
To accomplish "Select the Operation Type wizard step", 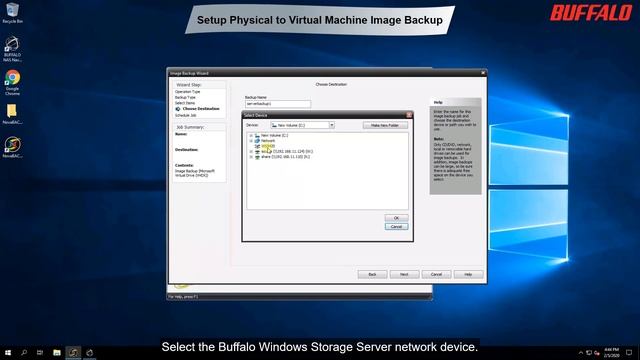I will coord(187,92).
